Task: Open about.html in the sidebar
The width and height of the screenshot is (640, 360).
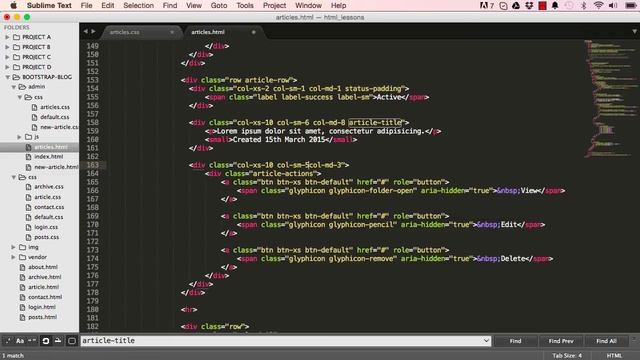Action: coord(42,267)
